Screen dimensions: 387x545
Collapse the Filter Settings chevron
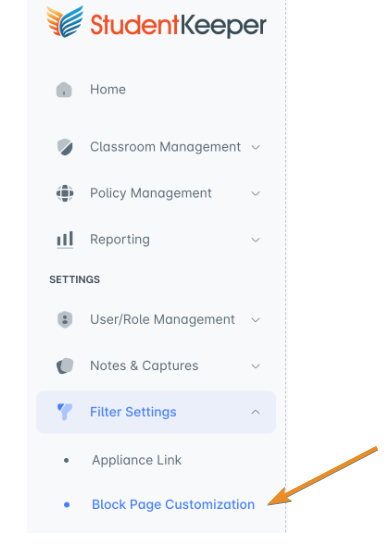click(x=256, y=412)
